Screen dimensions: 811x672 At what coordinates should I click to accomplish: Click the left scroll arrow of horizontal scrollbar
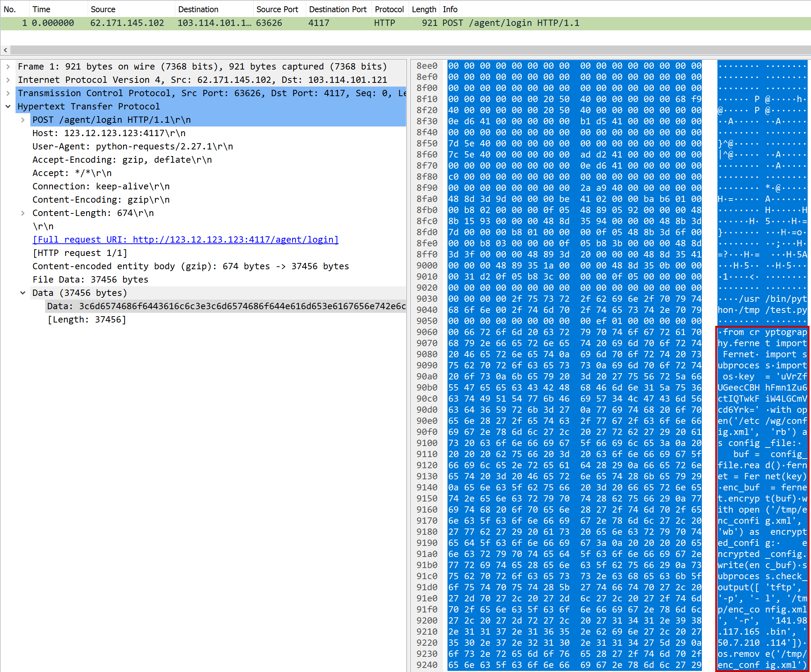6,50
